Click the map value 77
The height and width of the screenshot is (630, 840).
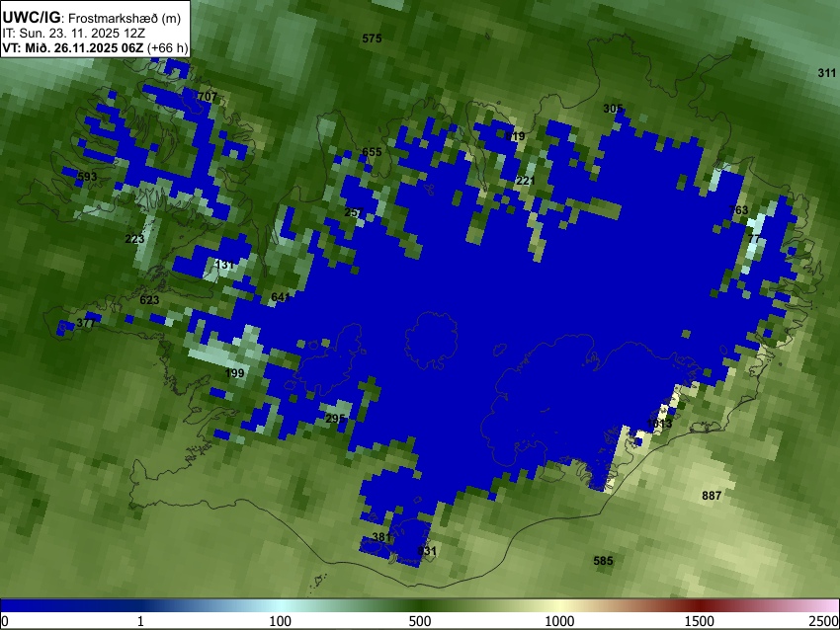754,239
